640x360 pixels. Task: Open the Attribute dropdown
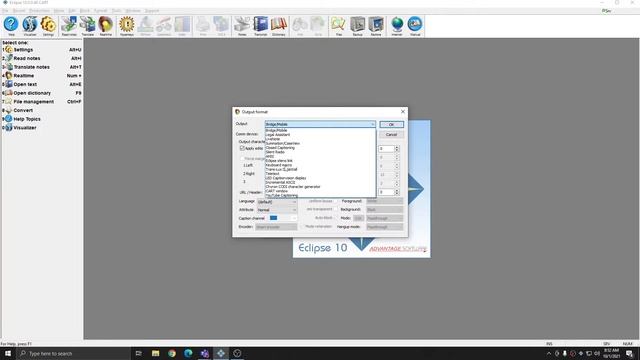pyautogui.click(x=277, y=210)
